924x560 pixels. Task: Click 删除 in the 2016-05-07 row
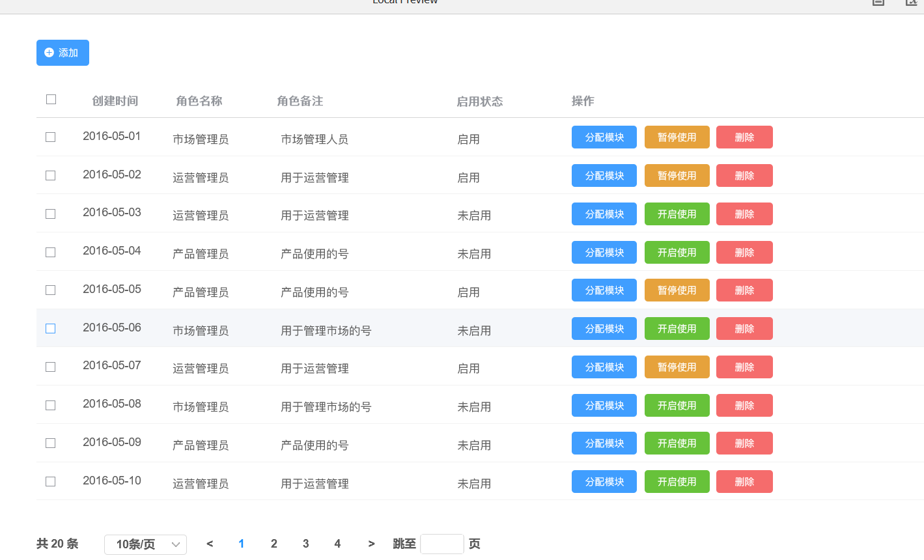[744, 367]
